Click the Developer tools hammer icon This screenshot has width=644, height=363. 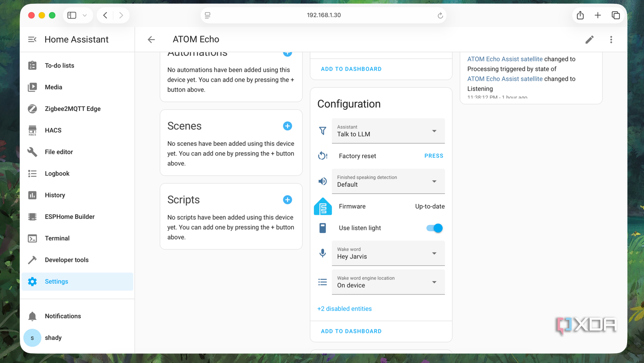click(x=32, y=260)
